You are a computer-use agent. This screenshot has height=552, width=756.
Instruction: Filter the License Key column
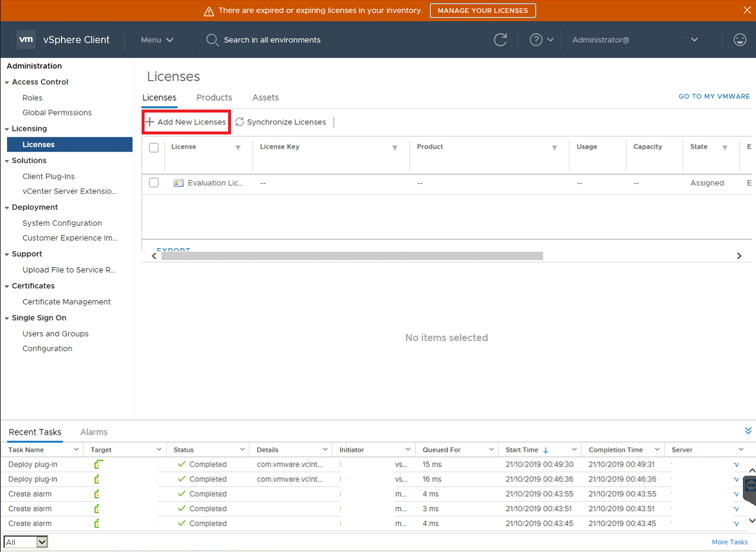point(395,148)
